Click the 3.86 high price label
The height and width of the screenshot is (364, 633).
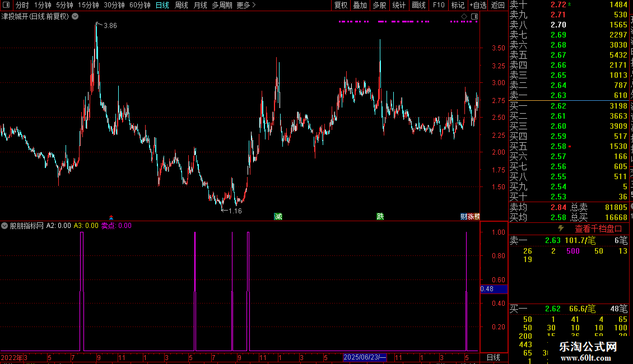click(110, 25)
